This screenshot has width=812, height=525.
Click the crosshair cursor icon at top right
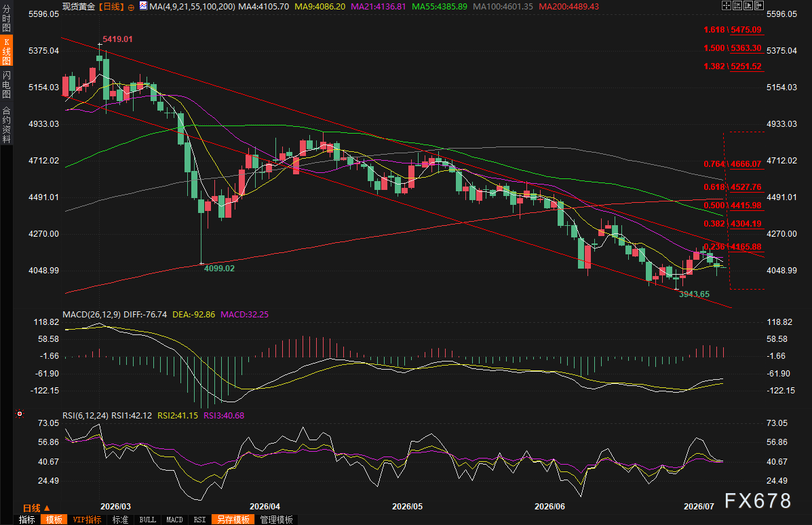(x=727, y=5)
